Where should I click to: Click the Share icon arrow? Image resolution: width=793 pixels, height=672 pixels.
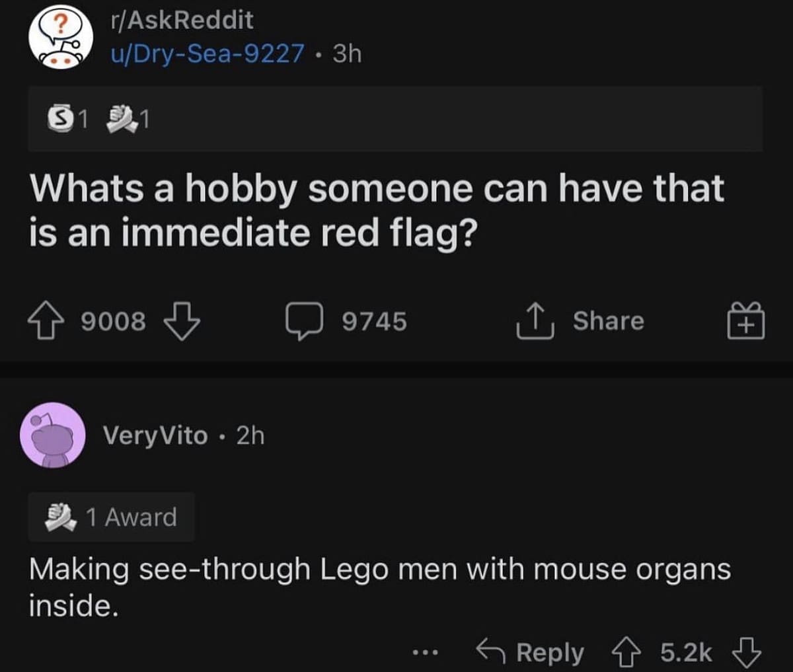(535, 321)
